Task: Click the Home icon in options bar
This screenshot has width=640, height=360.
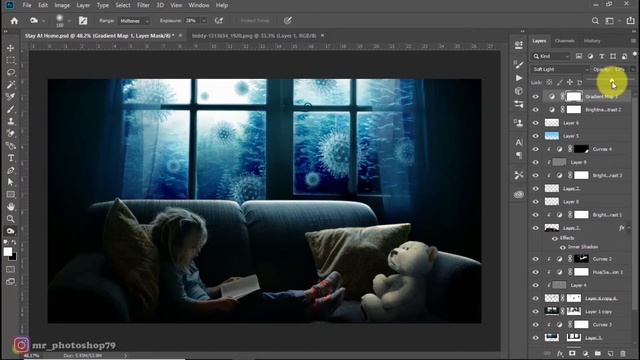Action: coord(14,20)
